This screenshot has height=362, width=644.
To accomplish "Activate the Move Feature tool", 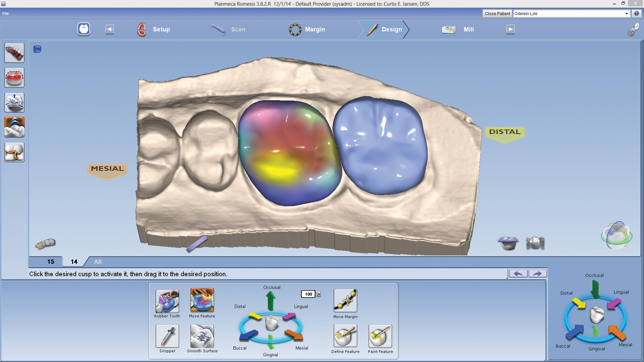I will pos(202,300).
